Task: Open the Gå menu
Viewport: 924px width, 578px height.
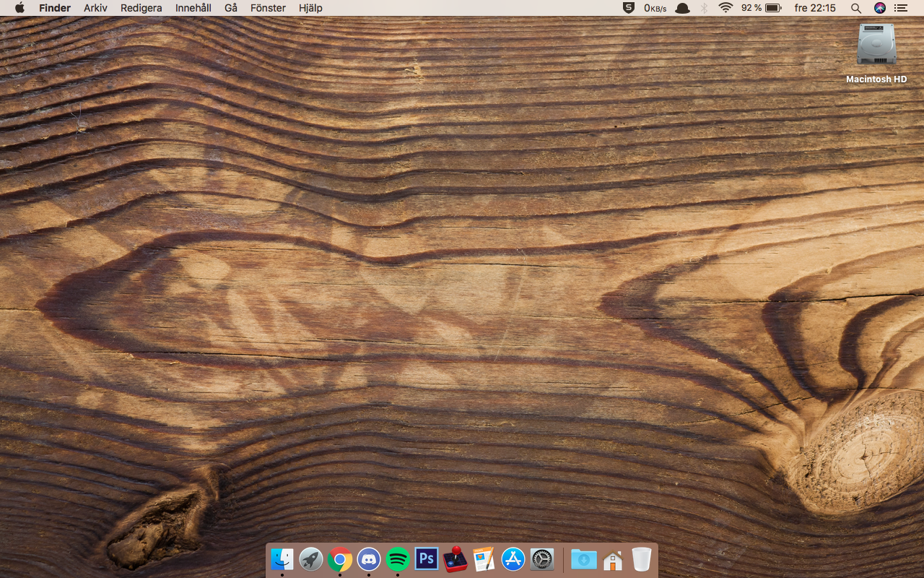Action: pos(231,8)
